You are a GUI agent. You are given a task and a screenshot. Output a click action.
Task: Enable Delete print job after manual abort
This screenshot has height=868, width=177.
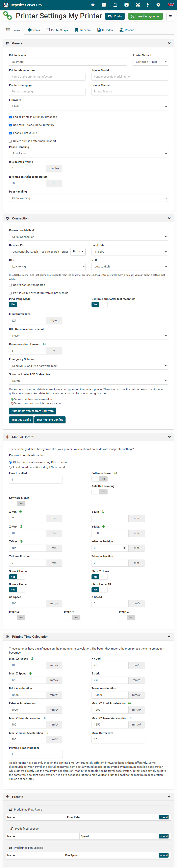coord(10,141)
